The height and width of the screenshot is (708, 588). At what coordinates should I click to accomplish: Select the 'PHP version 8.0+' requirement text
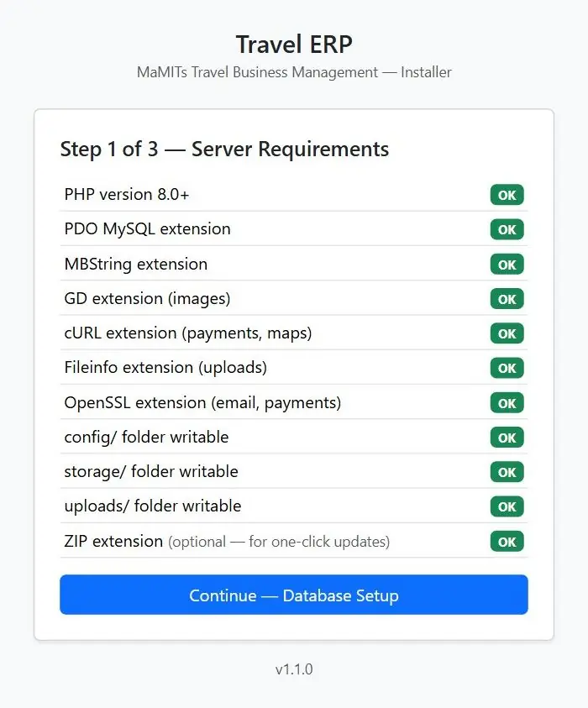pyautogui.click(x=127, y=195)
